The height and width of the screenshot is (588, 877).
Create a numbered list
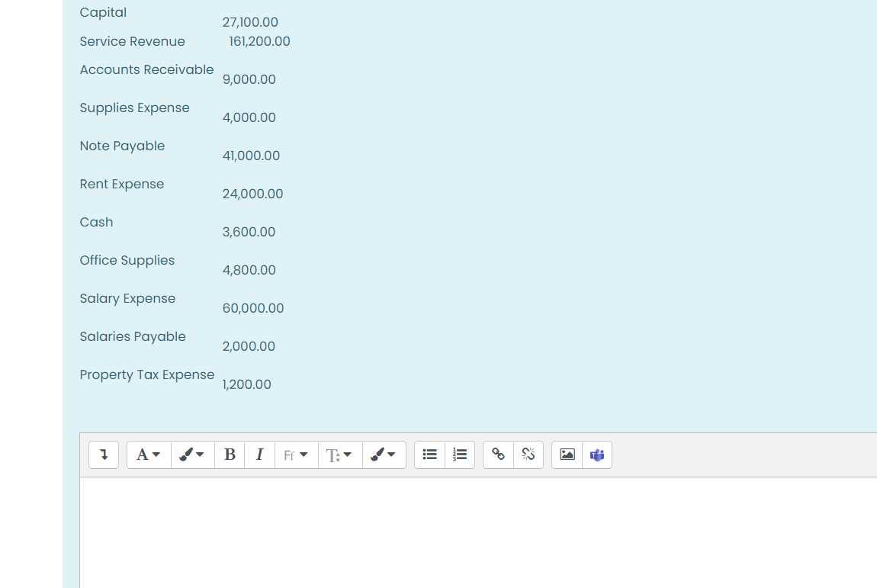(460, 455)
